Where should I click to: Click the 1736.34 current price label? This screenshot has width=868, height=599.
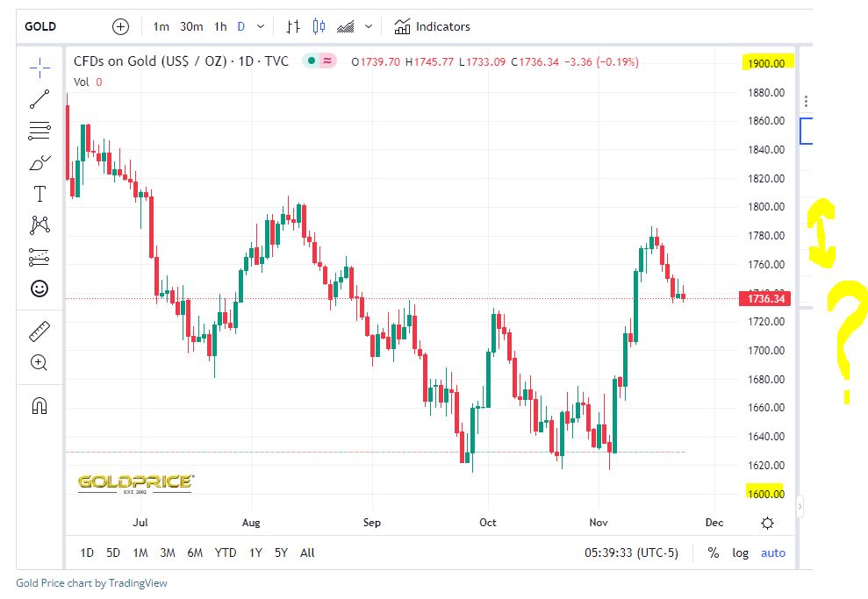pos(765,299)
